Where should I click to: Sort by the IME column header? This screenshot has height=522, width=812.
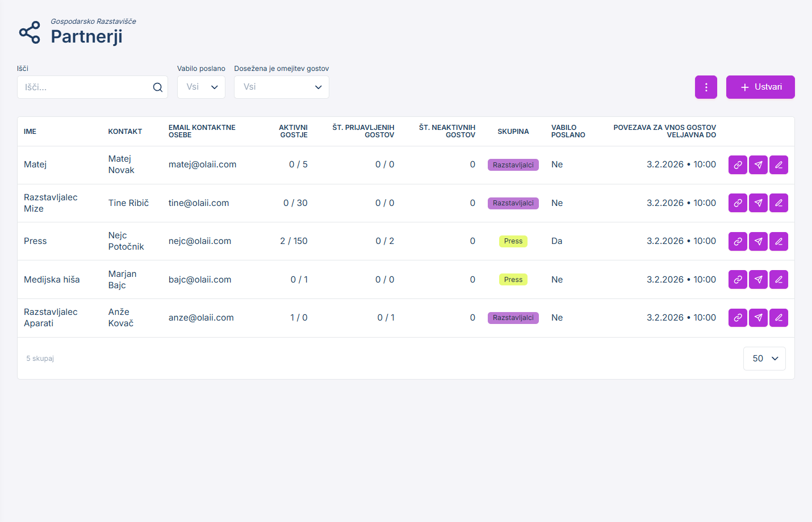pyautogui.click(x=30, y=132)
